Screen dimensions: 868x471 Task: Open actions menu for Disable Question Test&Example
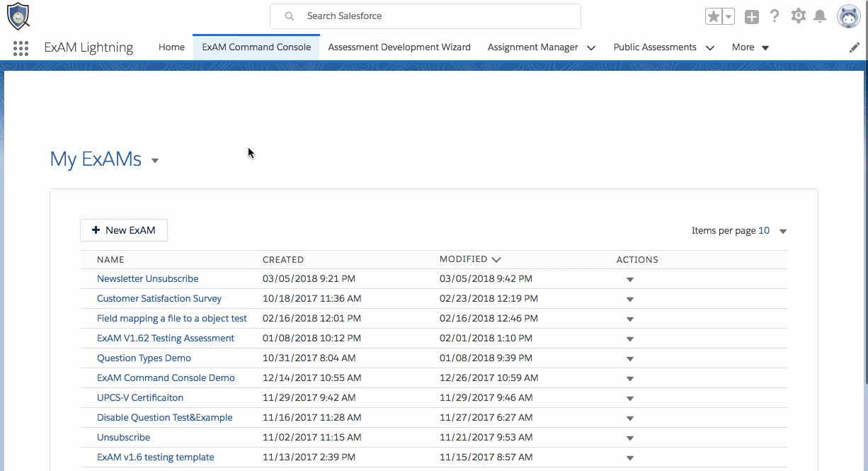click(630, 419)
